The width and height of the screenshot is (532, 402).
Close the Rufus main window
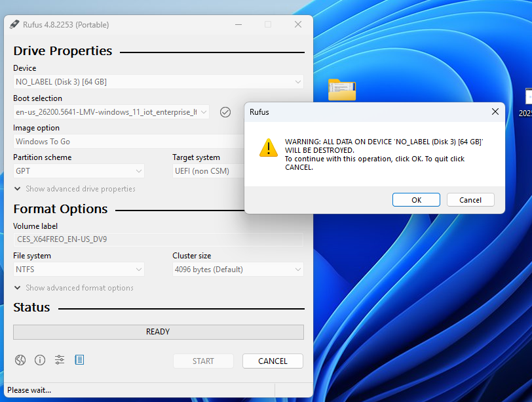point(298,24)
